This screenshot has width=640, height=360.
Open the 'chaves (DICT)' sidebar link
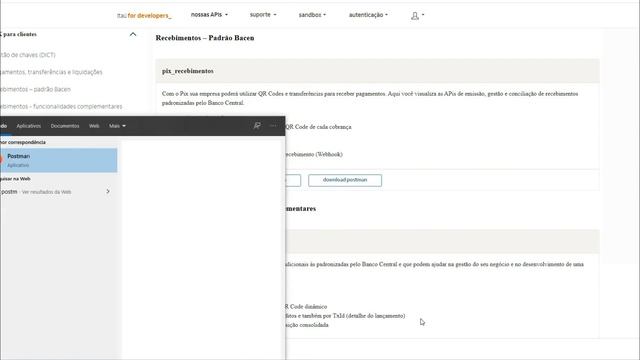[x=28, y=55]
